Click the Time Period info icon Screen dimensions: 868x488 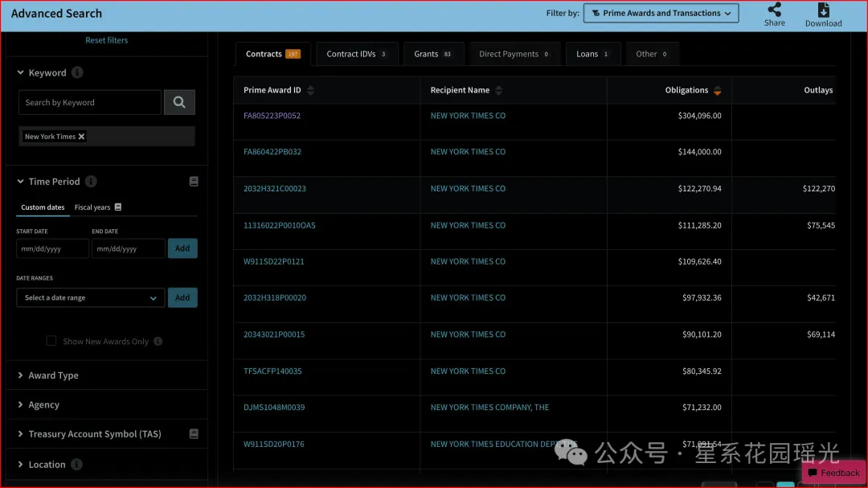pyautogui.click(x=91, y=182)
